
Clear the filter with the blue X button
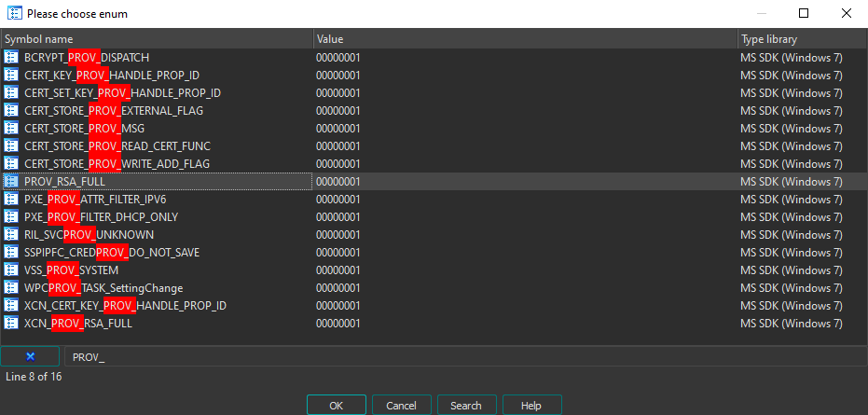click(30, 357)
